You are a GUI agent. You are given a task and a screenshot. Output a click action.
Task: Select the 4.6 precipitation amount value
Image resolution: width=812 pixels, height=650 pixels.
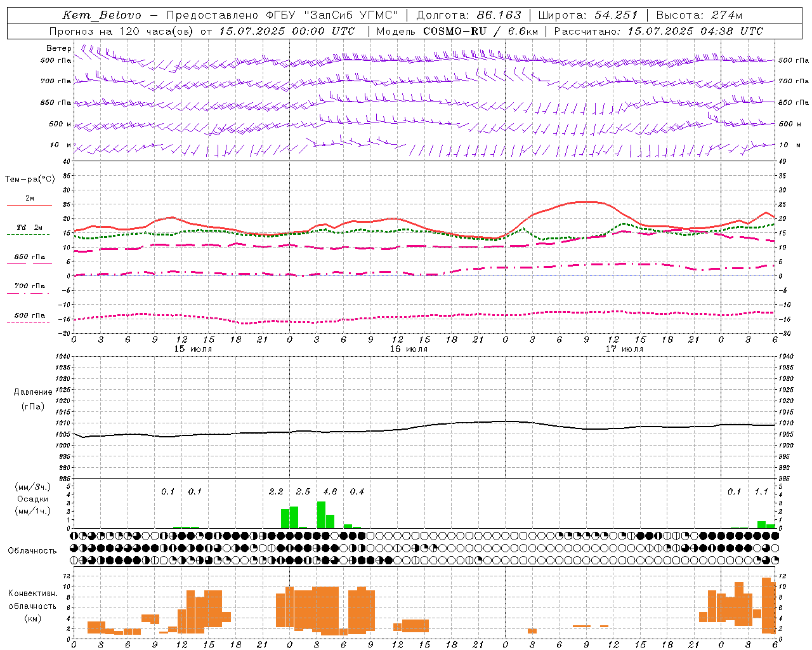pos(330,491)
